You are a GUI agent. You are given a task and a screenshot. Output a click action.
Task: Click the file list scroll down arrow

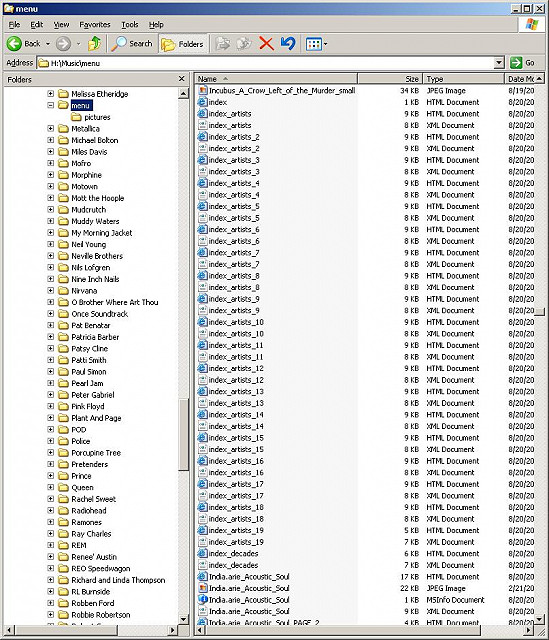(540, 619)
